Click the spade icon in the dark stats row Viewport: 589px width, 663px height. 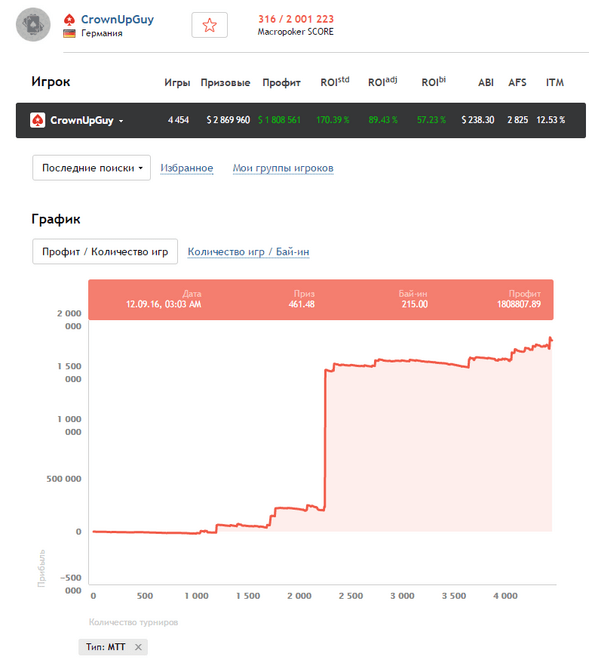click(x=37, y=120)
